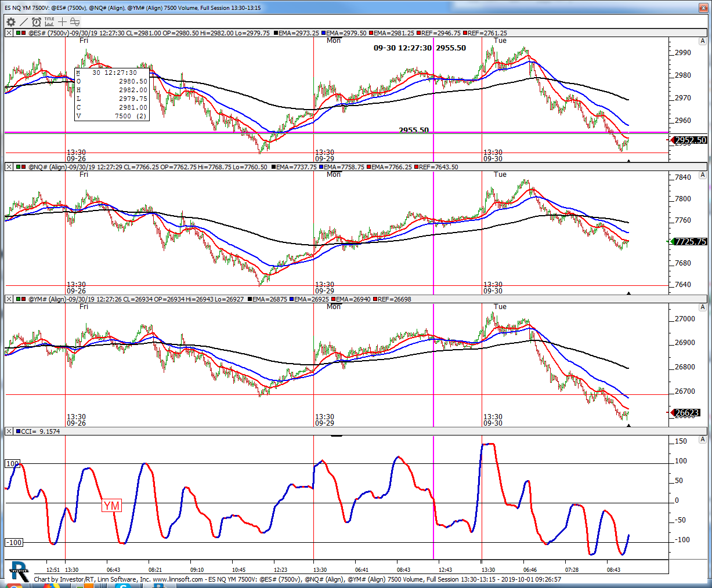Click ES current price tag 2952.50

click(690, 140)
